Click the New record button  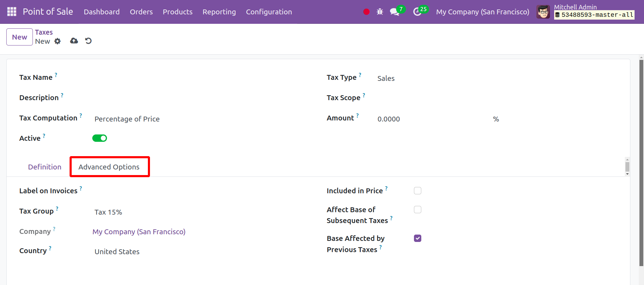[x=20, y=37]
